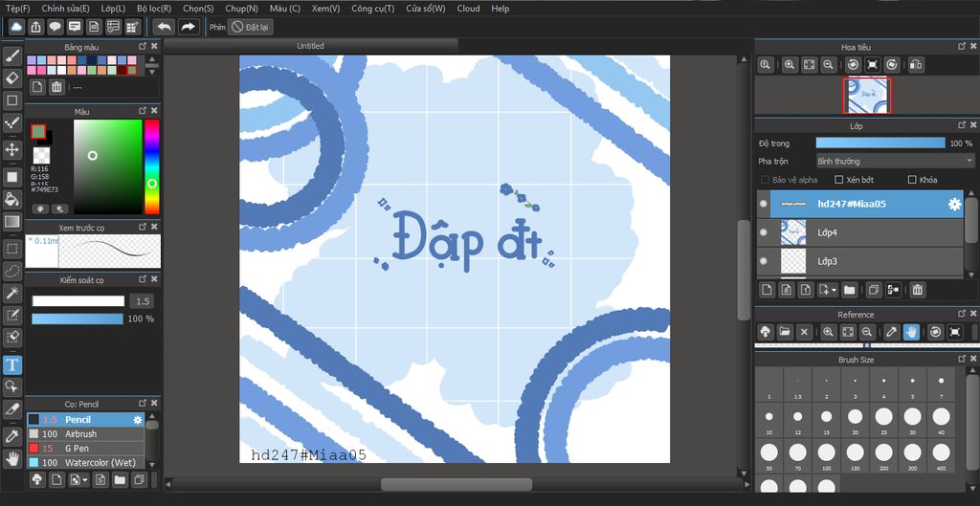Add a new folder in Layers panel
Image resolution: width=980 pixels, height=506 pixels.
(850, 289)
